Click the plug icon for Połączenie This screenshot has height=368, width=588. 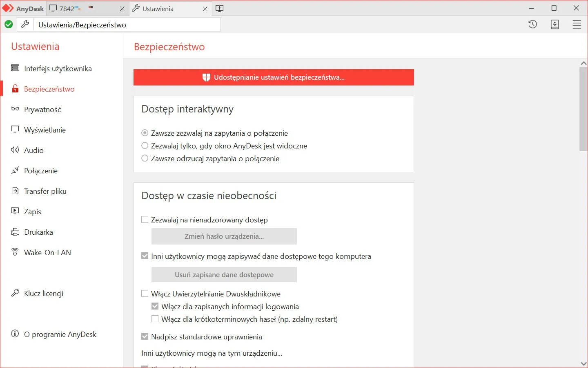pos(15,170)
